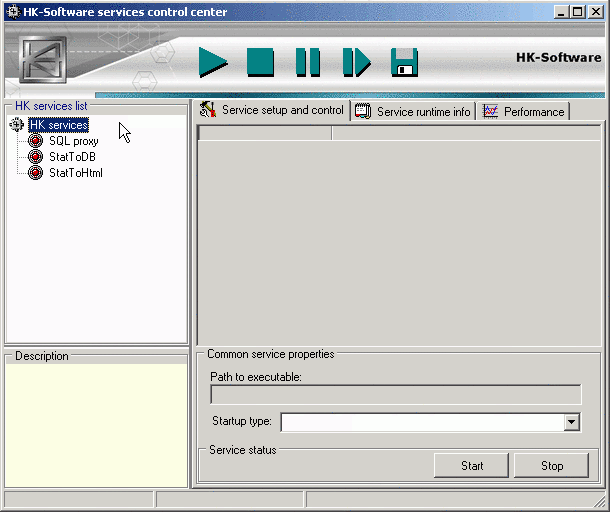Click the red status icon of StatToHtml
This screenshot has height=512, width=610.
tap(35, 172)
